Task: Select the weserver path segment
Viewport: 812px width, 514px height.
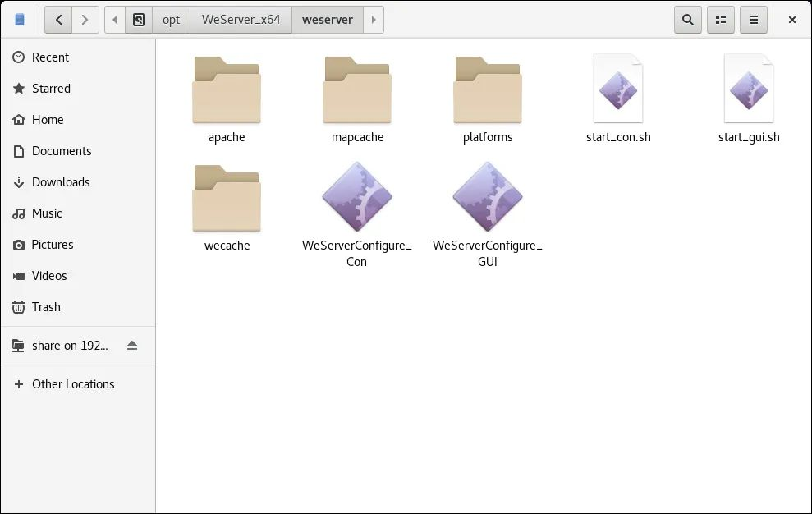Action: [328, 20]
